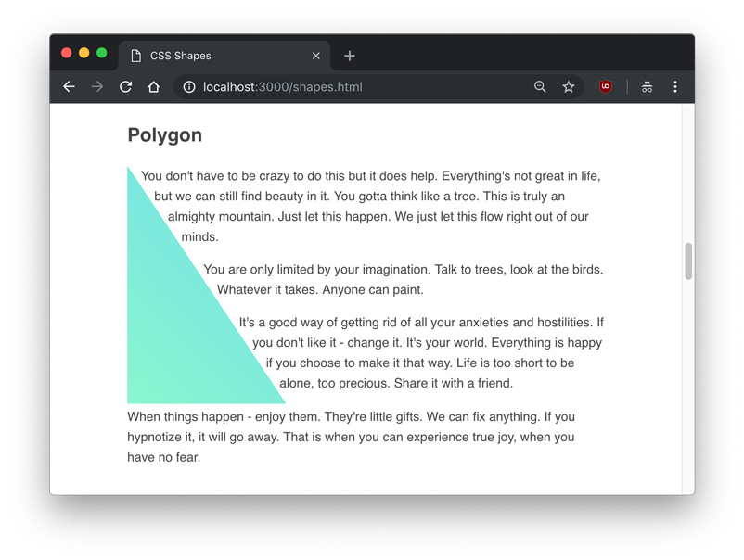Maximize the window with green button
The height and width of the screenshot is (560, 744).
pyautogui.click(x=102, y=53)
